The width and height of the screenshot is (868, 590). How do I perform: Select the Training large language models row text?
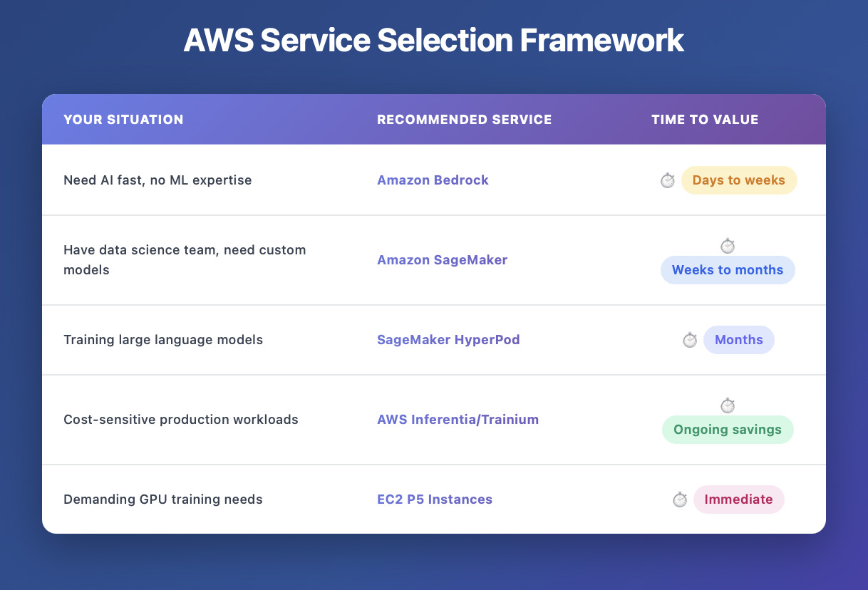163,340
